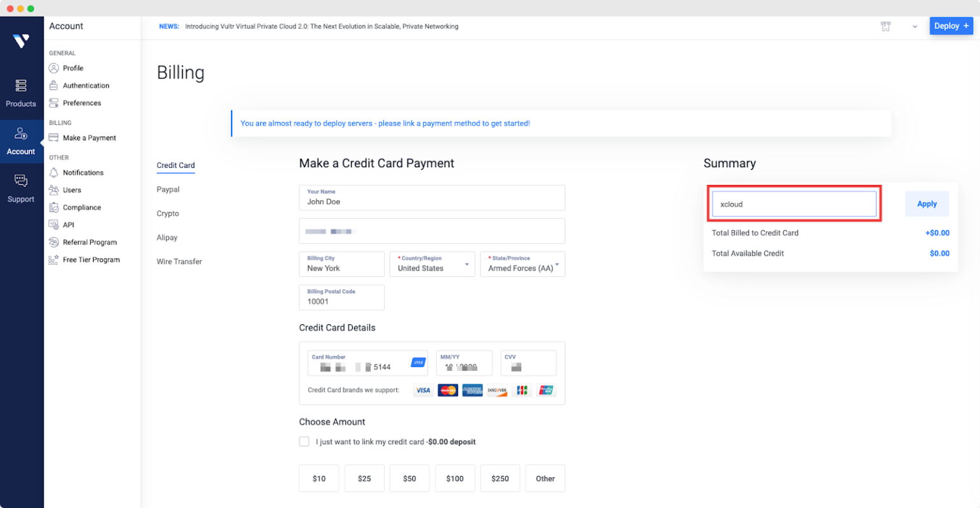Click the Deploy + button
Image resolution: width=980 pixels, height=508 pixels.
(951, 26)
